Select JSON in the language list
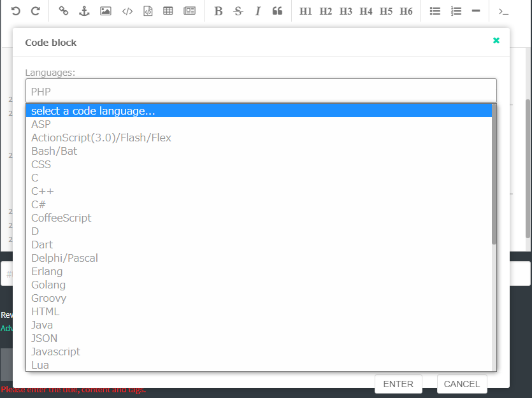The width and height of the screenshot is (532, 398). pyautogui.click(x=259, y=338)
